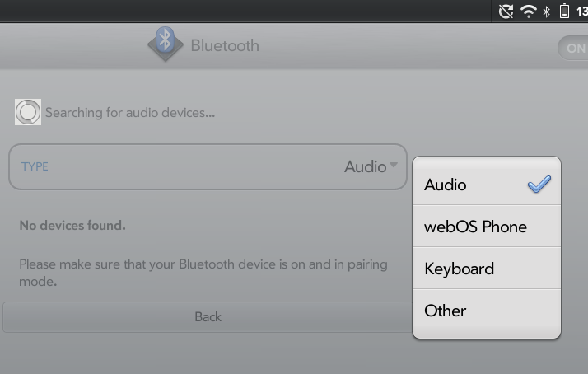This screenshot has width=588, height=374.
Task: Pick Other in the device type list
Action: click(x=445, y=311)
